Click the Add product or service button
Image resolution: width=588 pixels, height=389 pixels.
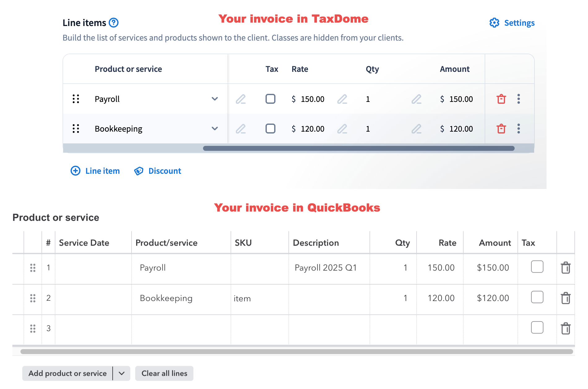67,373
